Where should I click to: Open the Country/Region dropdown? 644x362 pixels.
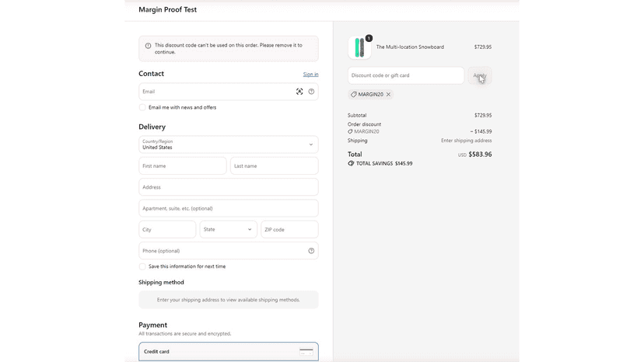click(229, 144)
